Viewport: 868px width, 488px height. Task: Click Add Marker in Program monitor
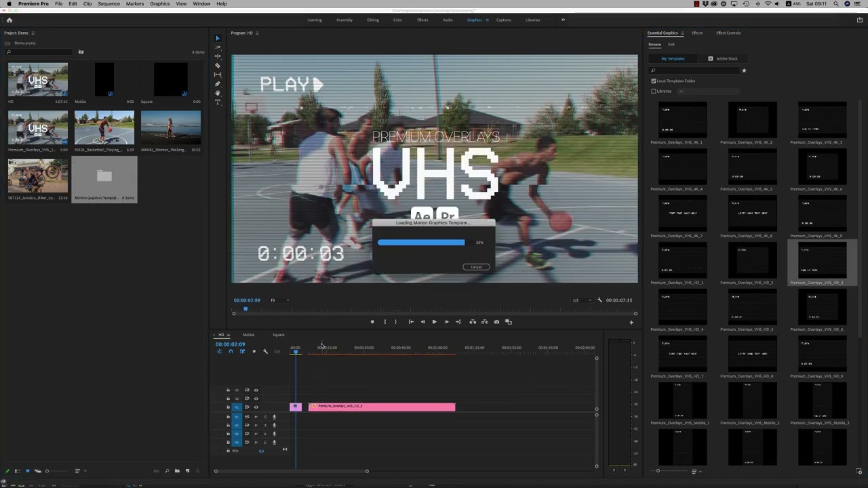tap(372, 322)
